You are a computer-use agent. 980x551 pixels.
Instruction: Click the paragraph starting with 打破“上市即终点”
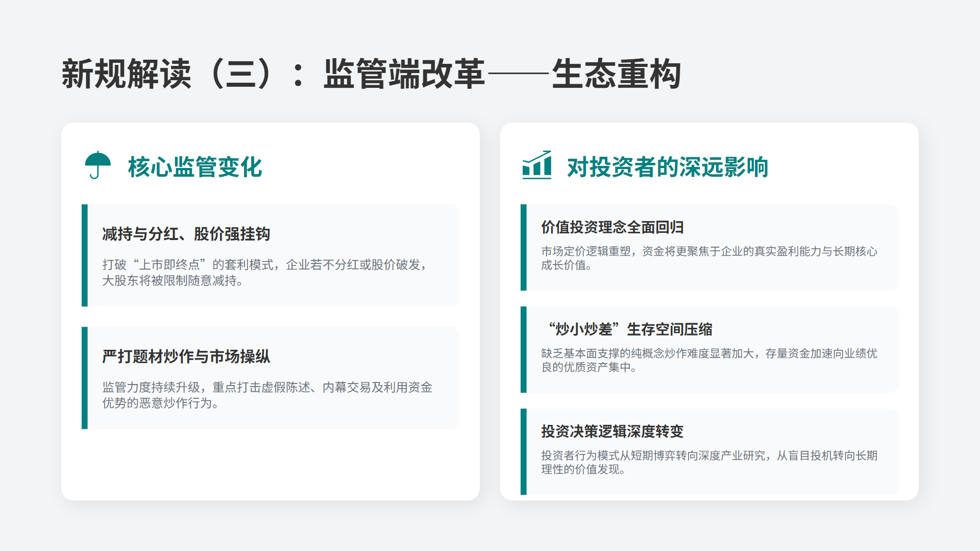(265, 273)
